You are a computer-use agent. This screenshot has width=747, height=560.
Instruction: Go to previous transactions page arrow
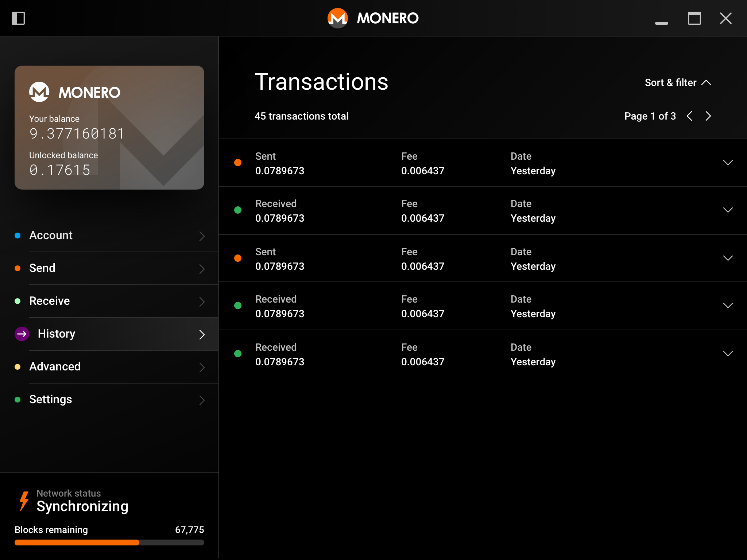coord(689,116)
